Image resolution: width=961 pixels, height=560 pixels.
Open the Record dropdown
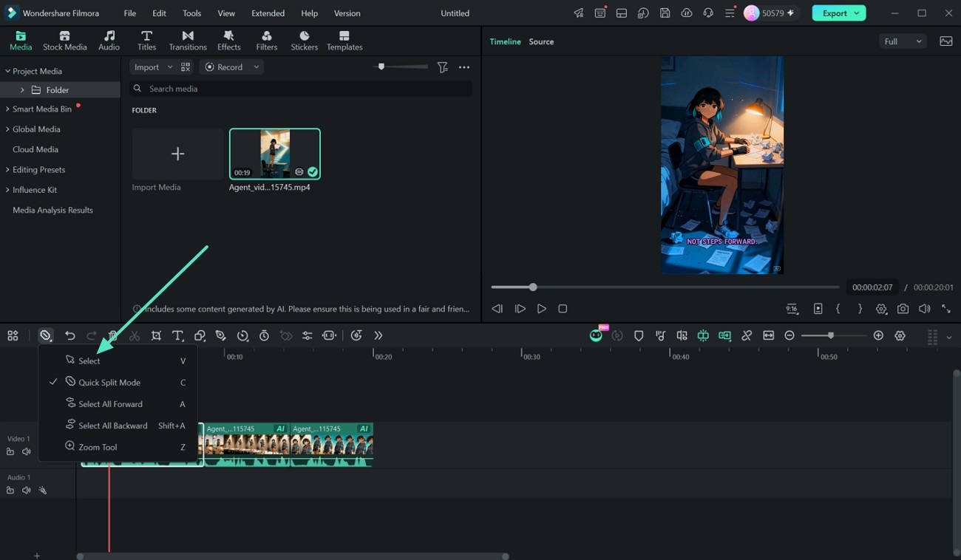click(x=231, y=67)
